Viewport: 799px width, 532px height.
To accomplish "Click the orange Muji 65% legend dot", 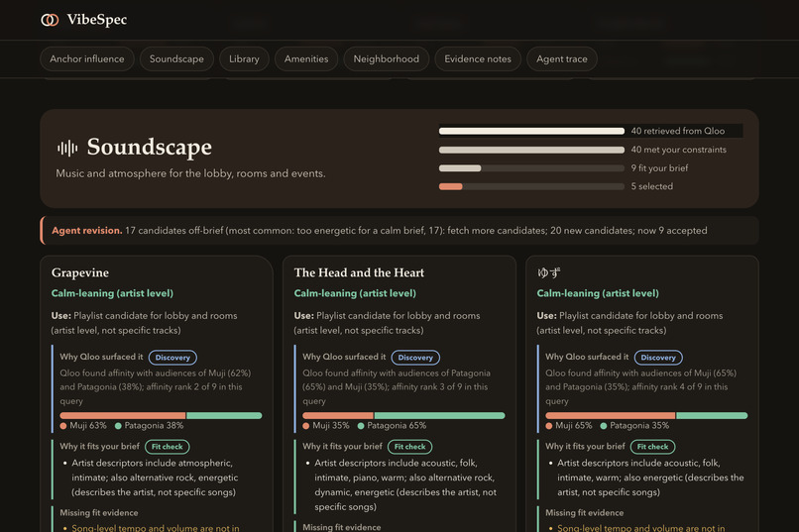I will [549, 426].
